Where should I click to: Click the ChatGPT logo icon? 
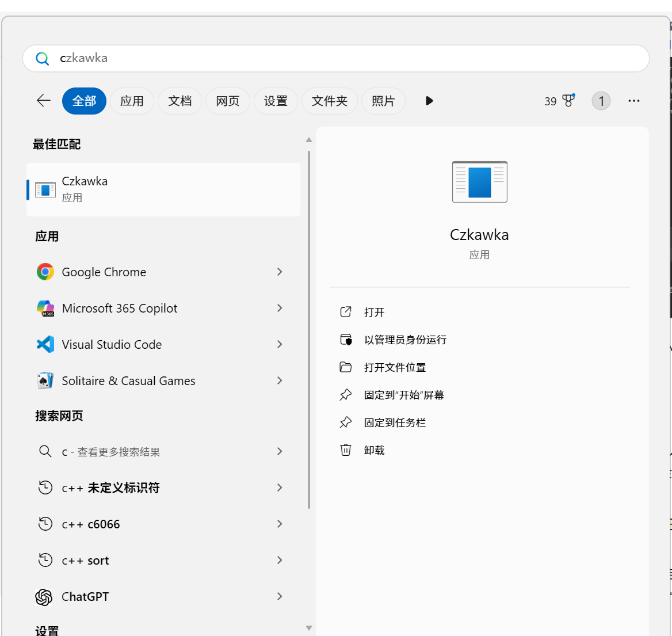[x=44, y=597]
